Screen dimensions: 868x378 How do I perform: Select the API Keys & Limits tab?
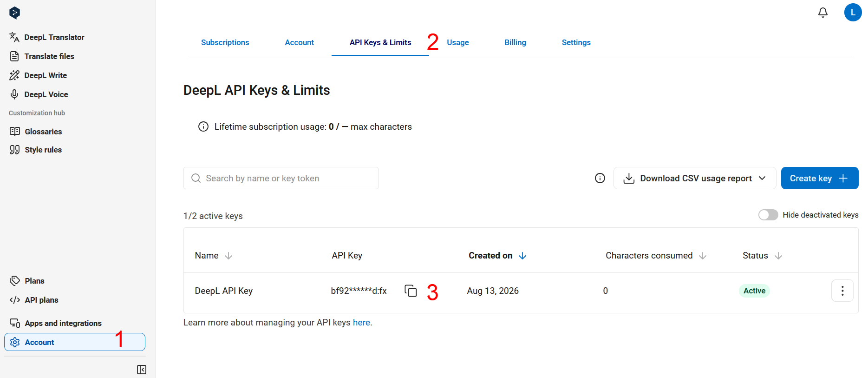click(x=380, y=42)
